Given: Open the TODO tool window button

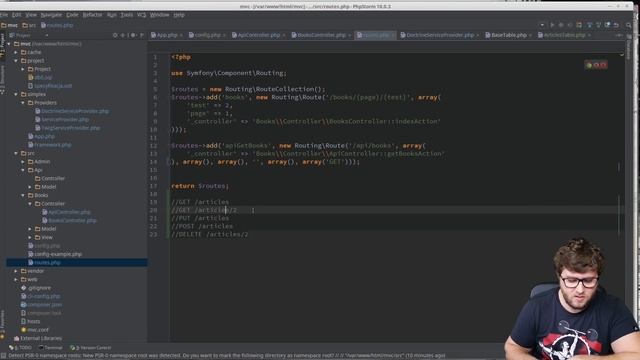Looking at the screenshot, I should pos(20,348).
